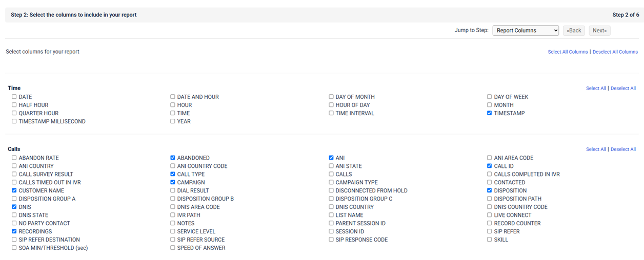
Task: Click Deselect All for the Calls section
Action: point(623,149)
